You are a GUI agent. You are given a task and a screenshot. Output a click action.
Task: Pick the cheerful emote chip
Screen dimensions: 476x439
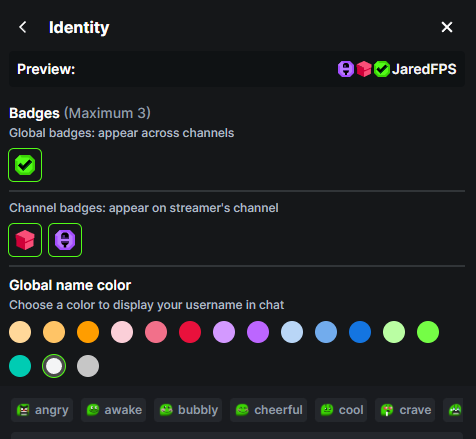point(269,410)
